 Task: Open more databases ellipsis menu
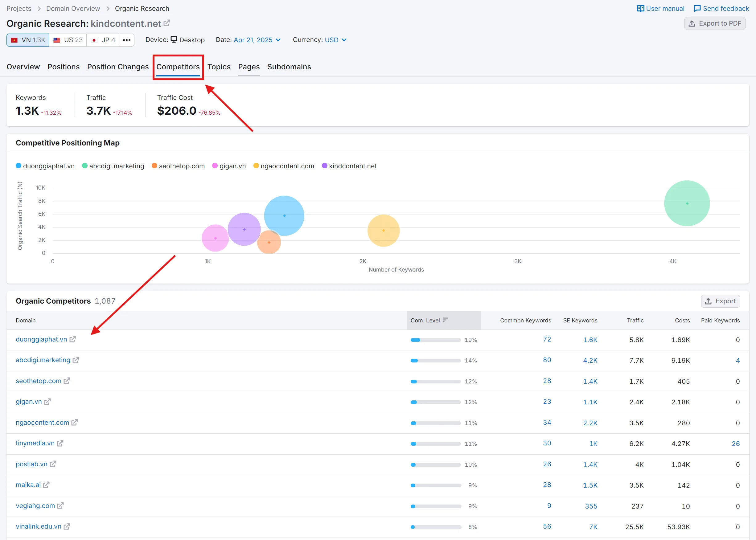[x=127, y=40]
